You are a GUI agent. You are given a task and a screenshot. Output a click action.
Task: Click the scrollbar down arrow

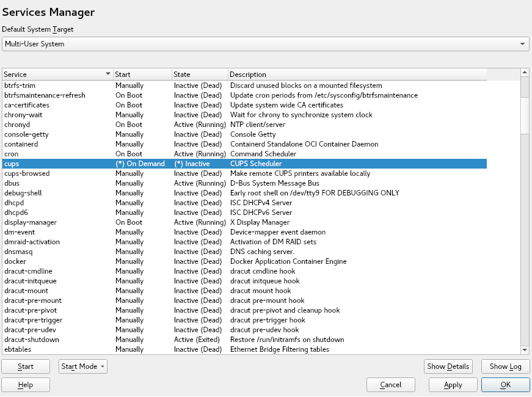[525, 349]
